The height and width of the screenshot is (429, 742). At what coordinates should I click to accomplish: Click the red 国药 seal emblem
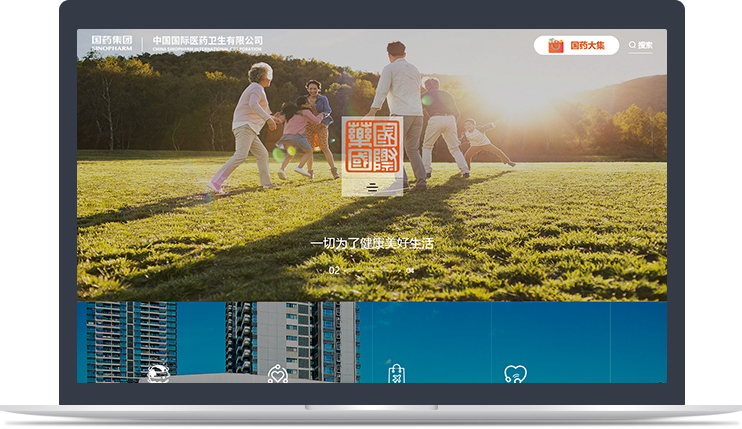pyautogui.click(x=371, y=147)
